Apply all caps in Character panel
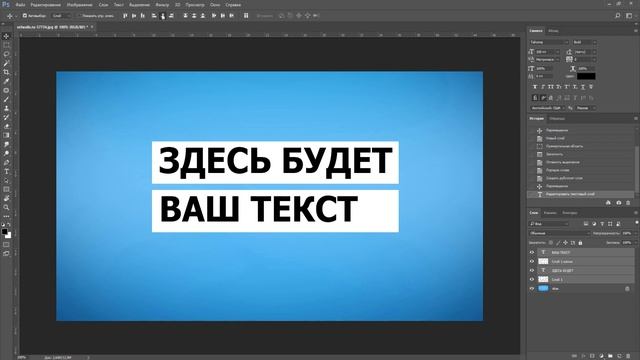Screen dimensions: 640x360 click(551, 87)
